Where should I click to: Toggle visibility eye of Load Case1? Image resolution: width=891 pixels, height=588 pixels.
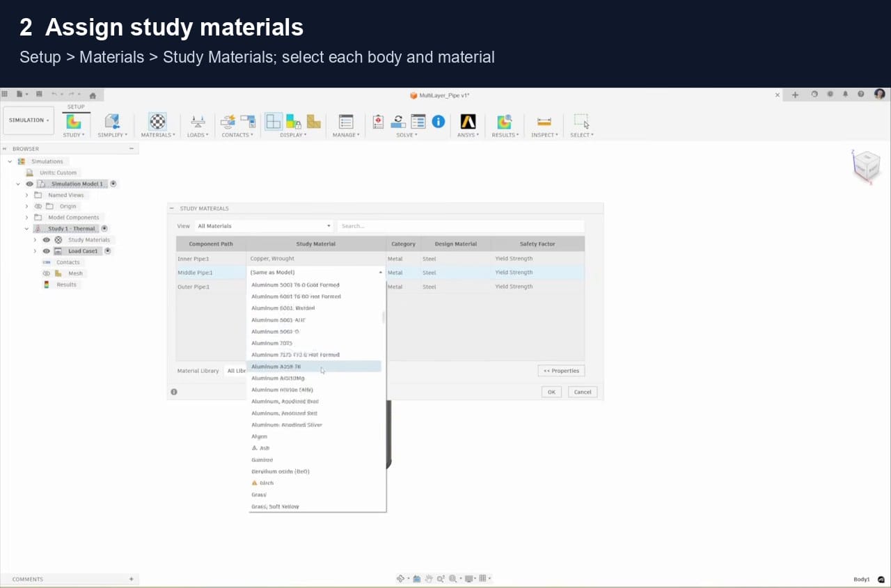point(47,251)
